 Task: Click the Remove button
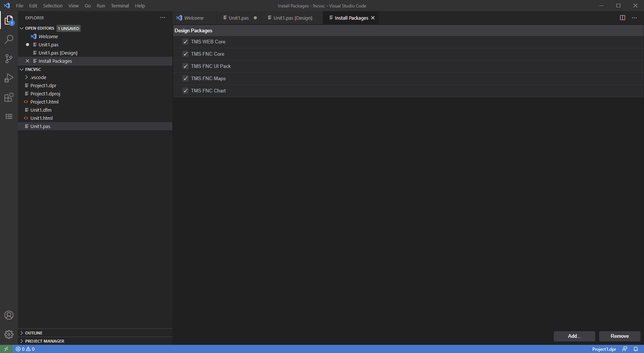(x=619, y=336)
